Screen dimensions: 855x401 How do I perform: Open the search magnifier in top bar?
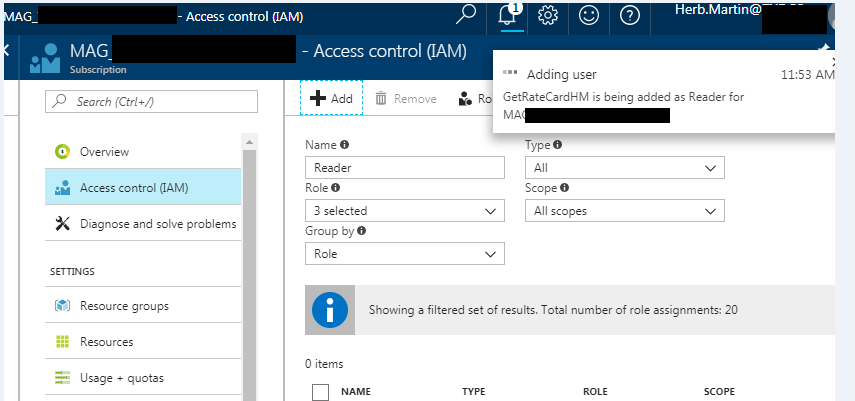466,16
